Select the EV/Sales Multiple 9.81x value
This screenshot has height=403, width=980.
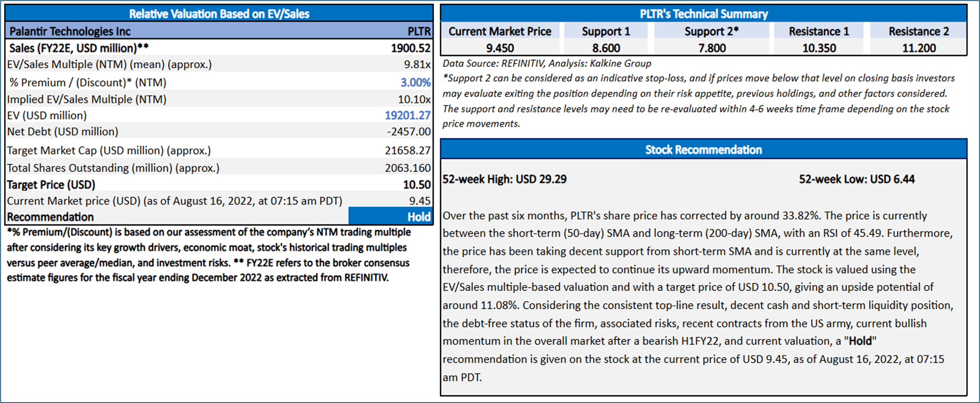tap(417, 64)
